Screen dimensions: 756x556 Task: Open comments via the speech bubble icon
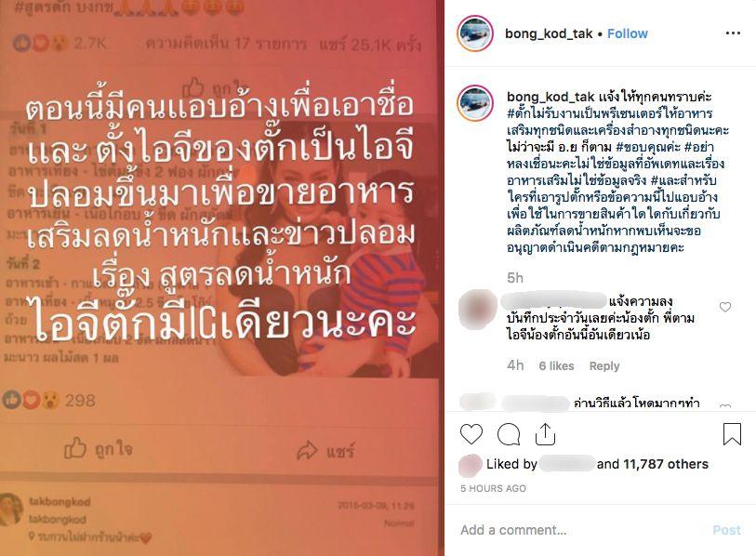(509, 434)
